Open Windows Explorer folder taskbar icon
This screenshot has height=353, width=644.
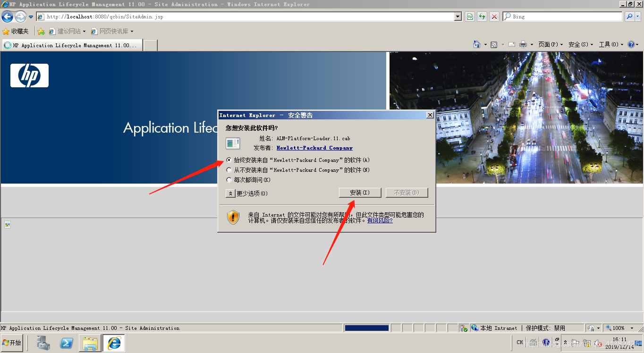pyautogui.click(x=90, y=343)
